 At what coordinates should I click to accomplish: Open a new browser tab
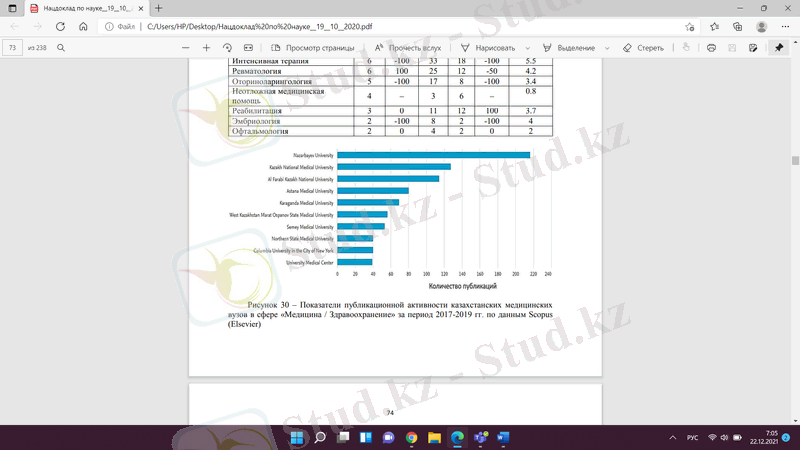pos(158,7)
